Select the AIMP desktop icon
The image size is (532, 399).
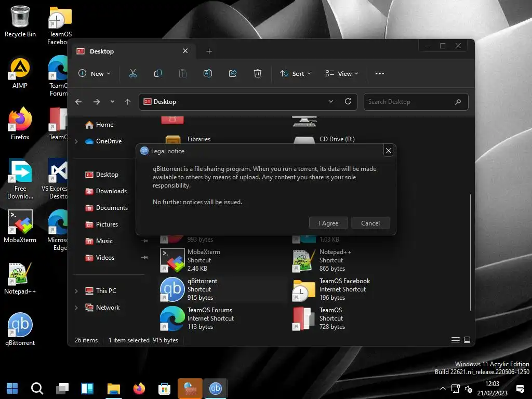point(20,73)
